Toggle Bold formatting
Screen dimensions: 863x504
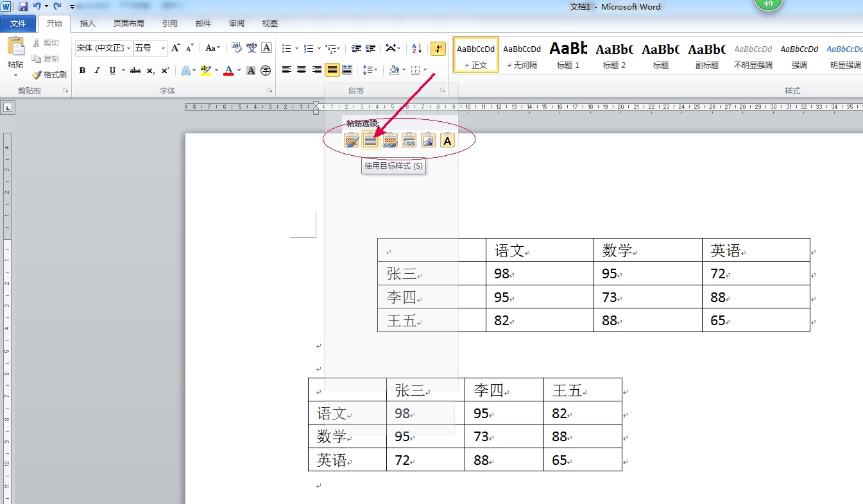point(82,71)
